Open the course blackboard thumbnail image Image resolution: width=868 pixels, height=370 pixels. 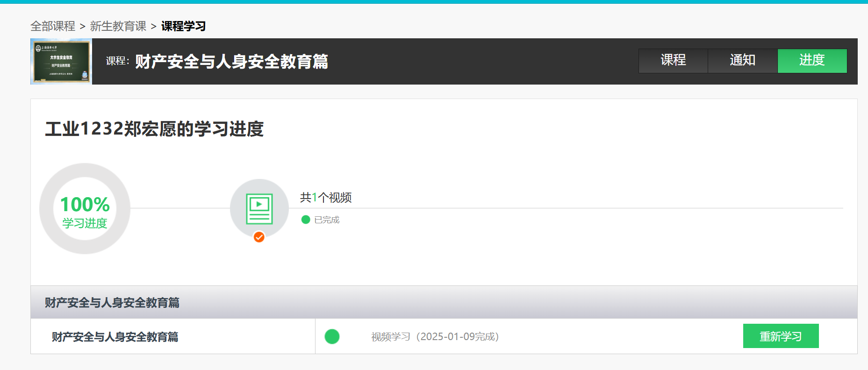click(61, 62)
